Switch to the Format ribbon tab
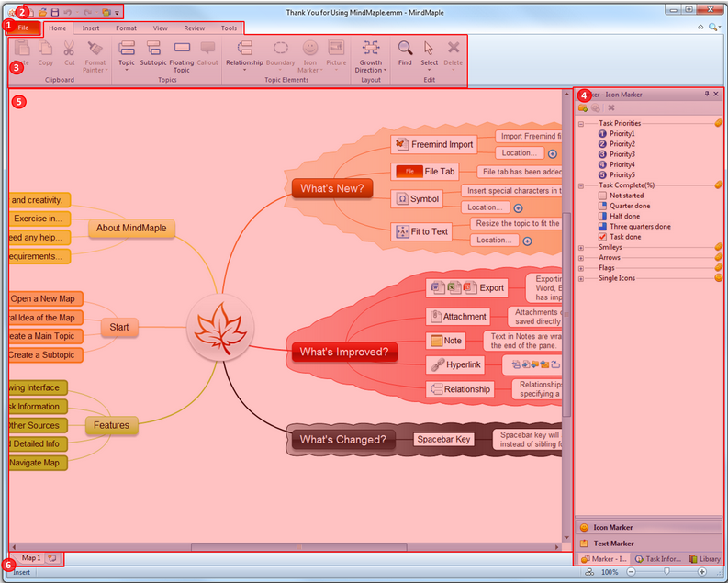728x583 pixels. pos(127,28)
